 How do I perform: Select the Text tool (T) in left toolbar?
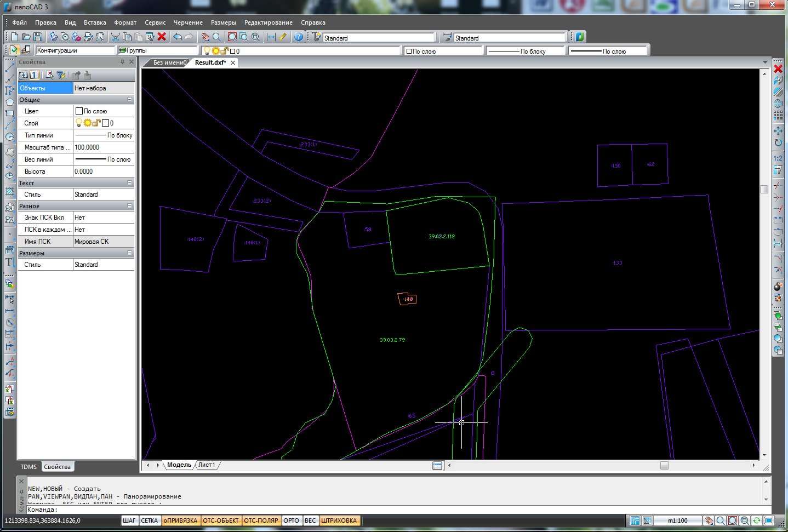pyautogui.click(x=10, y=262)
